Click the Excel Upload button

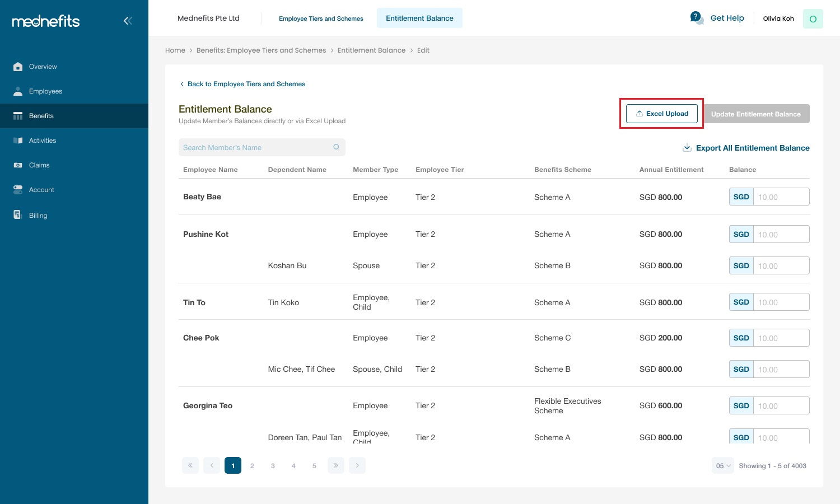(661, 113)
